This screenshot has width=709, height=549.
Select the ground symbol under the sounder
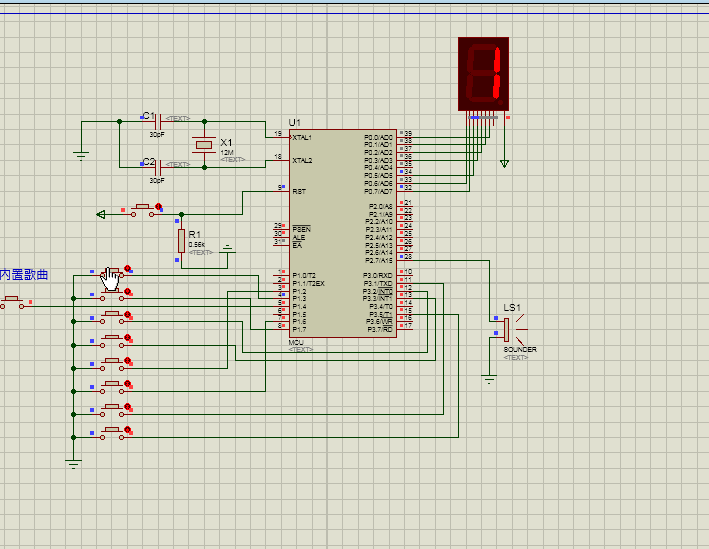point(489,379)
